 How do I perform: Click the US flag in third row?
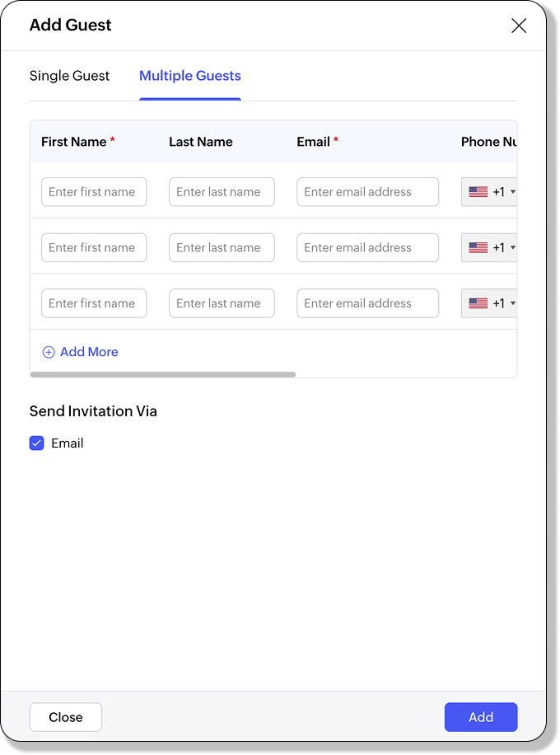478,303
